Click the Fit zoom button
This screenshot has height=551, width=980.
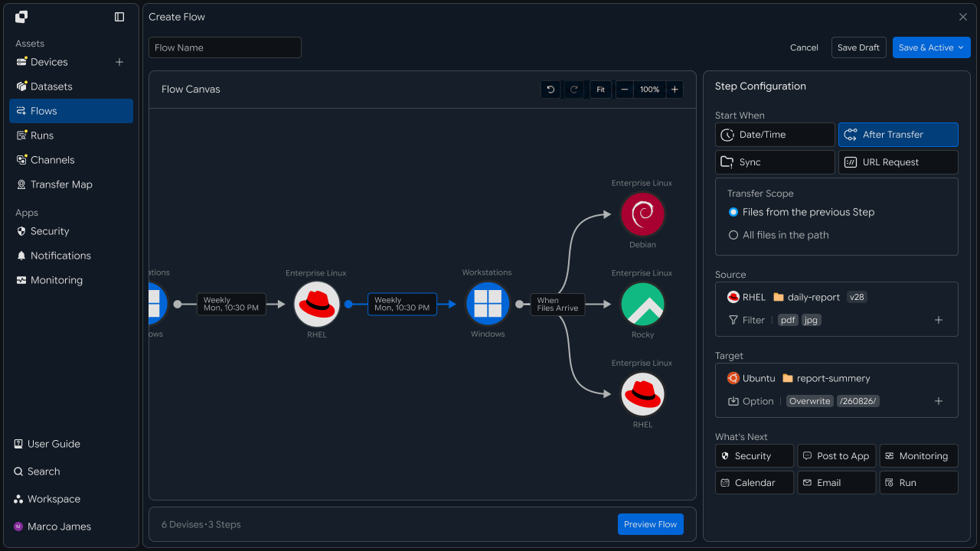[x=600, y=90]
